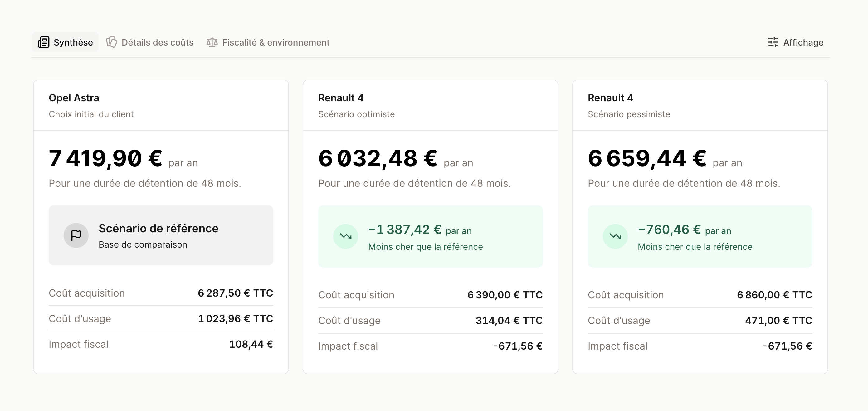Viewport: 868px width, 411px height.
Task: Click Coût acquisition label in Scénario pessimiste card
Action: click(x=626, y=295)
